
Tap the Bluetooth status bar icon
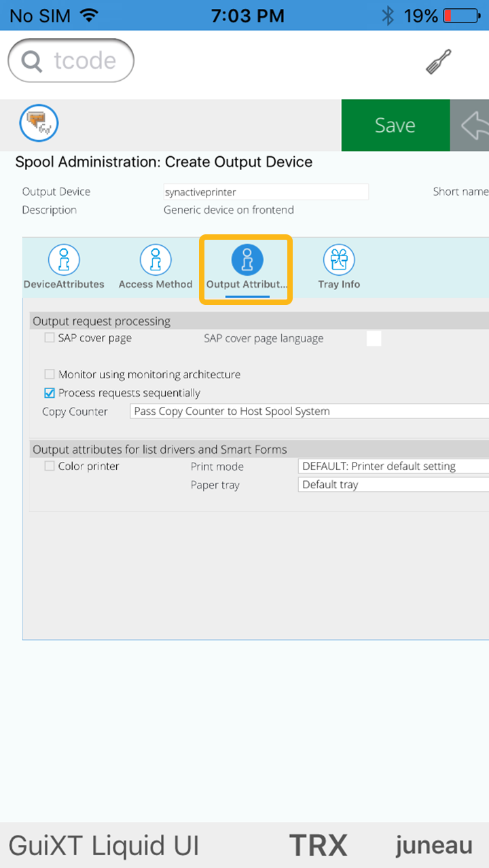(388, 16)
